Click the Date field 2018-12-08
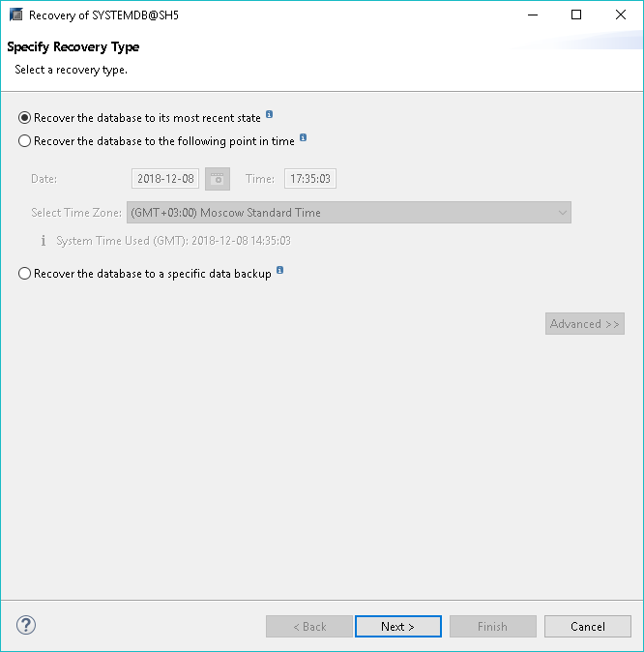Screen dimensions: 644x652 [165, 179]
